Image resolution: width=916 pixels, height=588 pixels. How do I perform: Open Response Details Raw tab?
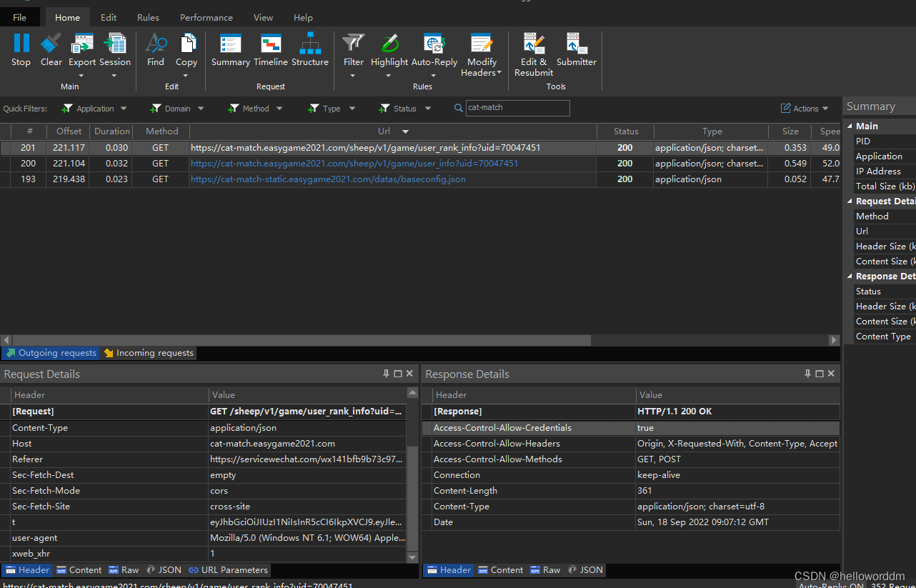tap(545, 570)
